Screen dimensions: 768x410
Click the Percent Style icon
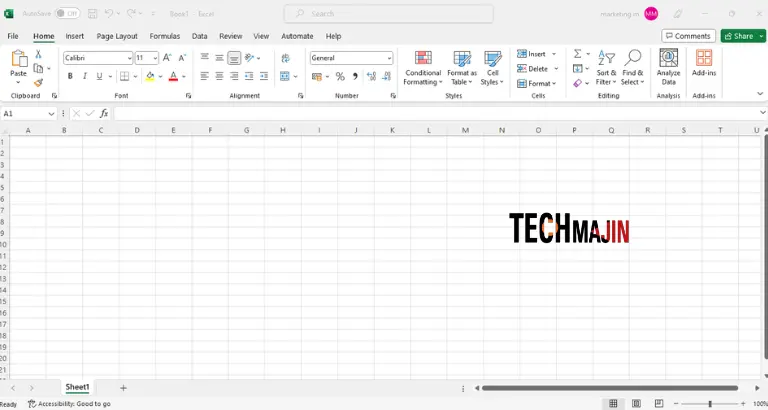[x=340, y=76]
